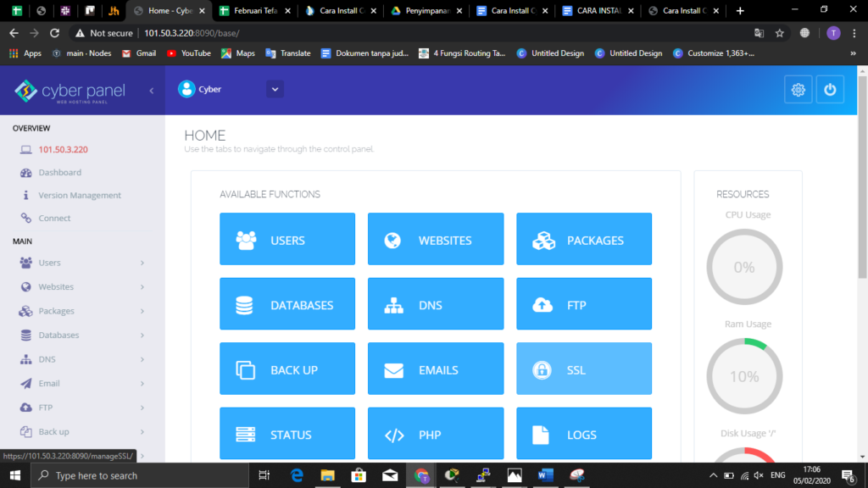
Task: Click the address bar URL field
Action: point(409,33)
